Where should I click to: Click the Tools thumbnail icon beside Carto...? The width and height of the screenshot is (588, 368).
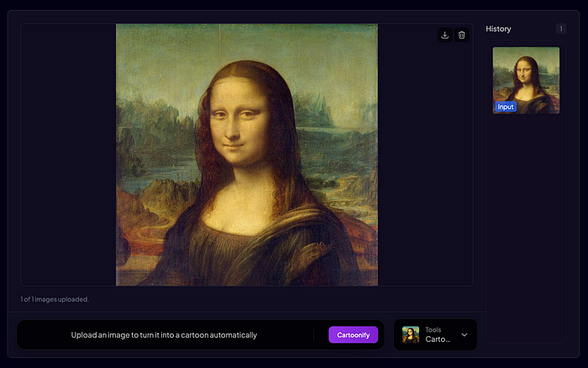(x=411, y=334)
